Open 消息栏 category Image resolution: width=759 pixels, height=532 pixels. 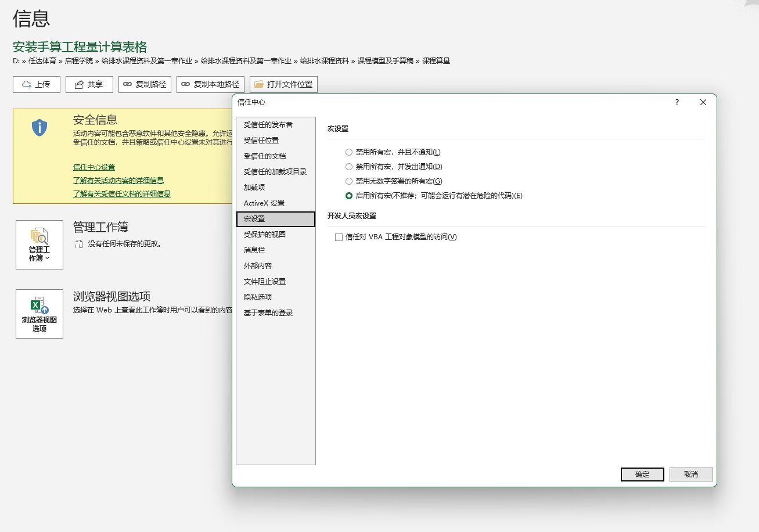(276, 250)
